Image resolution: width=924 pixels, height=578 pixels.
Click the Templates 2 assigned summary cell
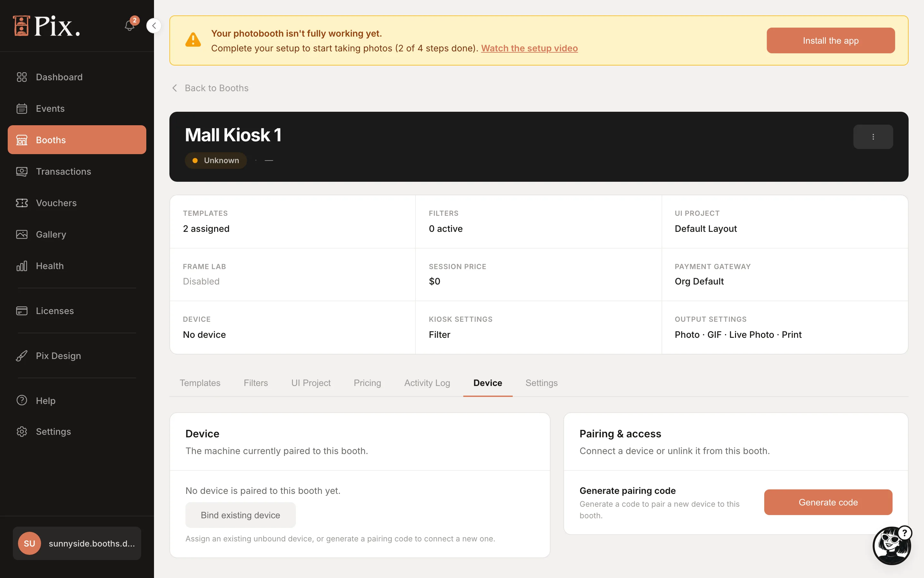click(x=293, y=222)
